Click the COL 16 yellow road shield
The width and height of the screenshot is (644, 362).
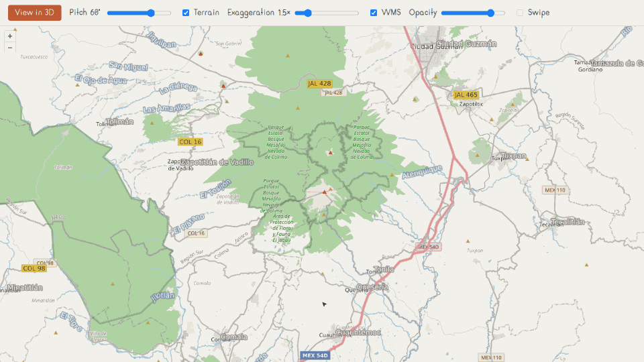(x=190, y=141)
